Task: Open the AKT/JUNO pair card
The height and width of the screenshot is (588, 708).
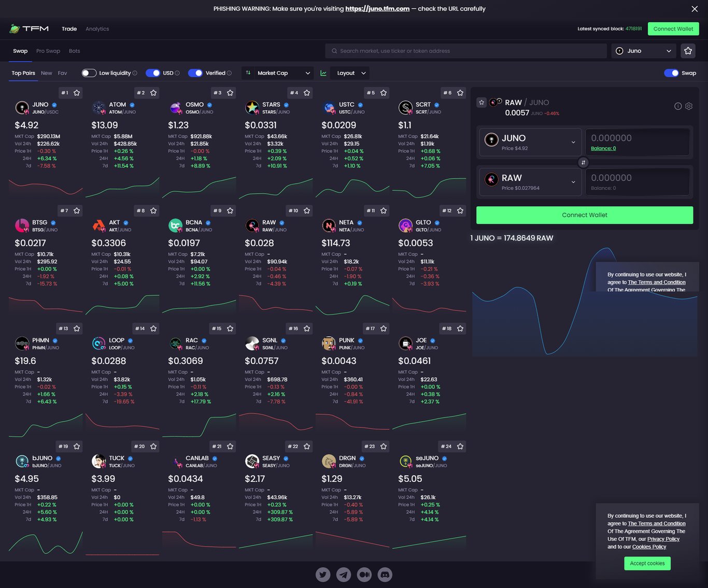Action: click(122, 261)
